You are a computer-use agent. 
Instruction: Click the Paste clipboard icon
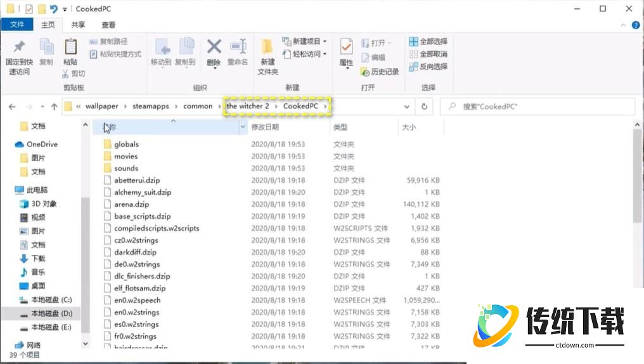70,48
